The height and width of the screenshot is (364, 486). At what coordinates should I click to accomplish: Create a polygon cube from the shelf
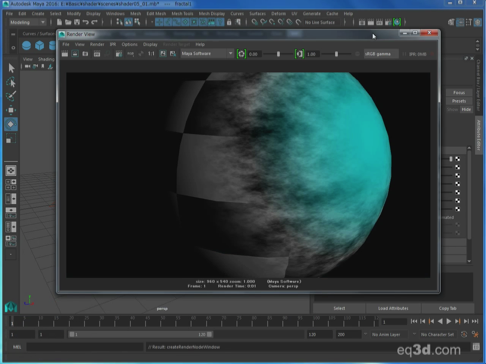40,45
